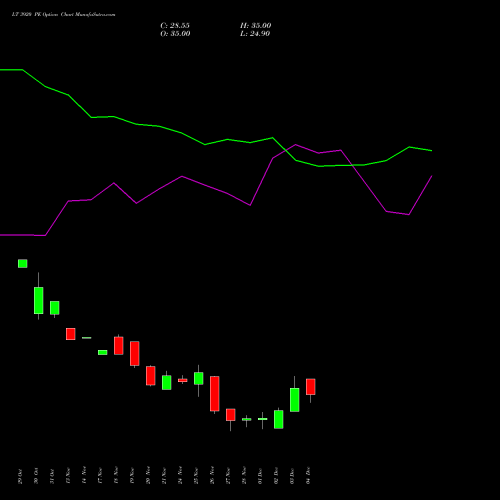Click the green indicator line's right end
This screenshot has height=500, width=500.
pyautogui.click(x=431, y=151)
